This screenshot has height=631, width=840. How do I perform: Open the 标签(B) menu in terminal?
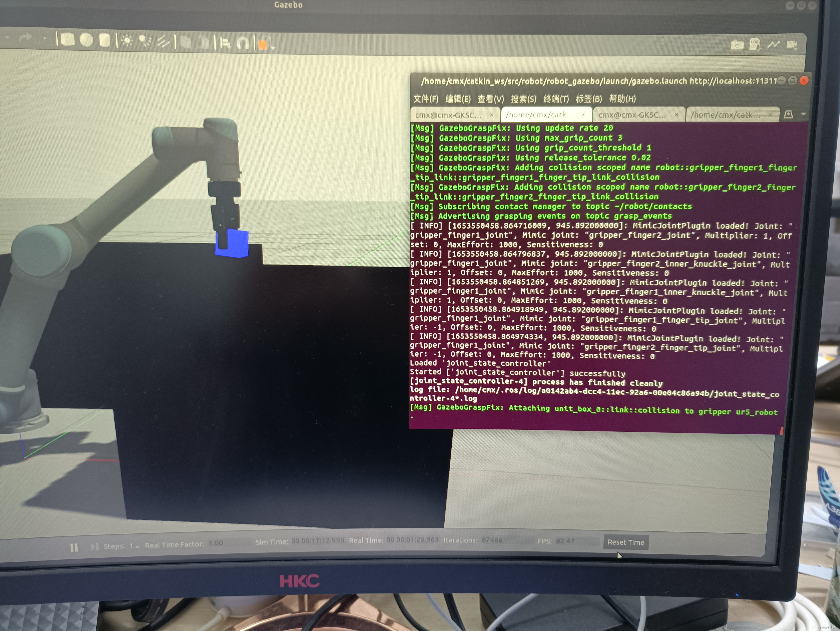(589, 99)
